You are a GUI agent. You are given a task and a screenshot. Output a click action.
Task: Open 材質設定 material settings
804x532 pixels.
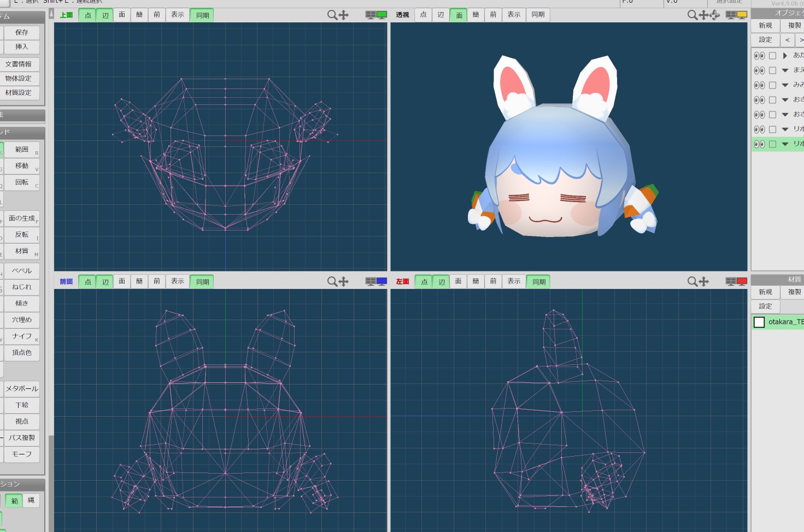point(19,93)
